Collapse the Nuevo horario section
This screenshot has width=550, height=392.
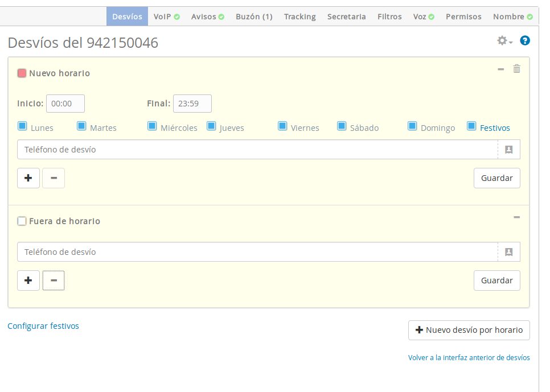(500, 69)
